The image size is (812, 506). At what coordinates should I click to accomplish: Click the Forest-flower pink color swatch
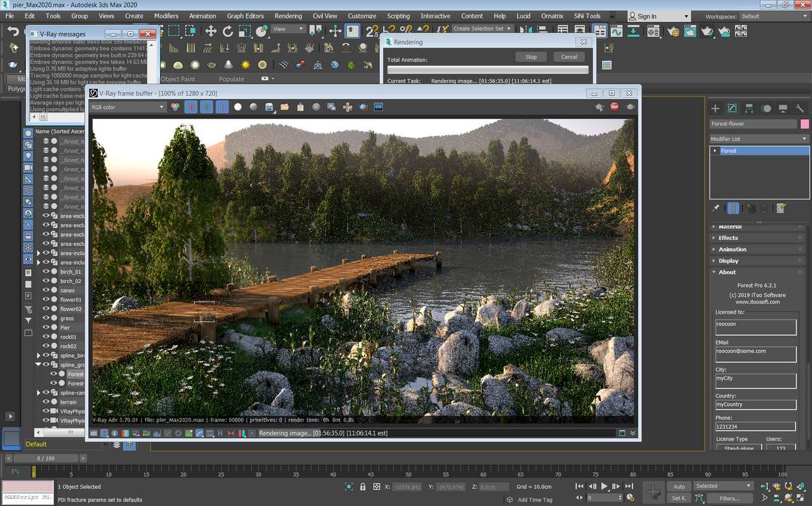tap(805, 123)
